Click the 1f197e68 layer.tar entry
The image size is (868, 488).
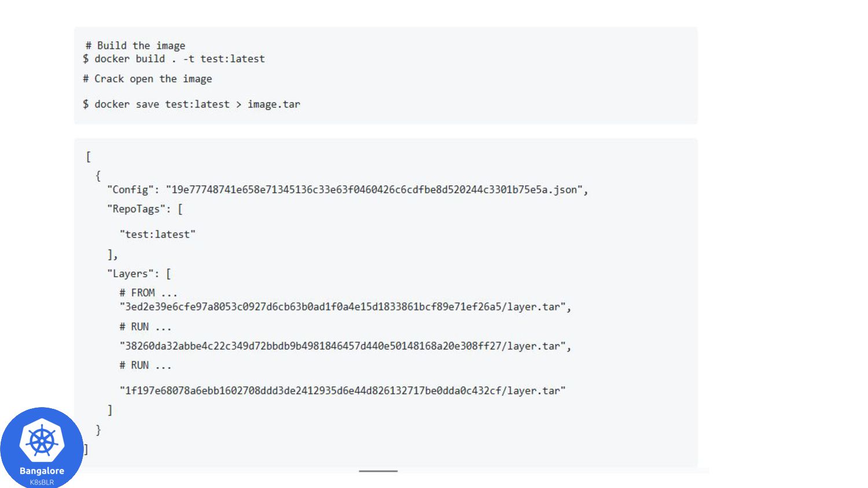343,391
